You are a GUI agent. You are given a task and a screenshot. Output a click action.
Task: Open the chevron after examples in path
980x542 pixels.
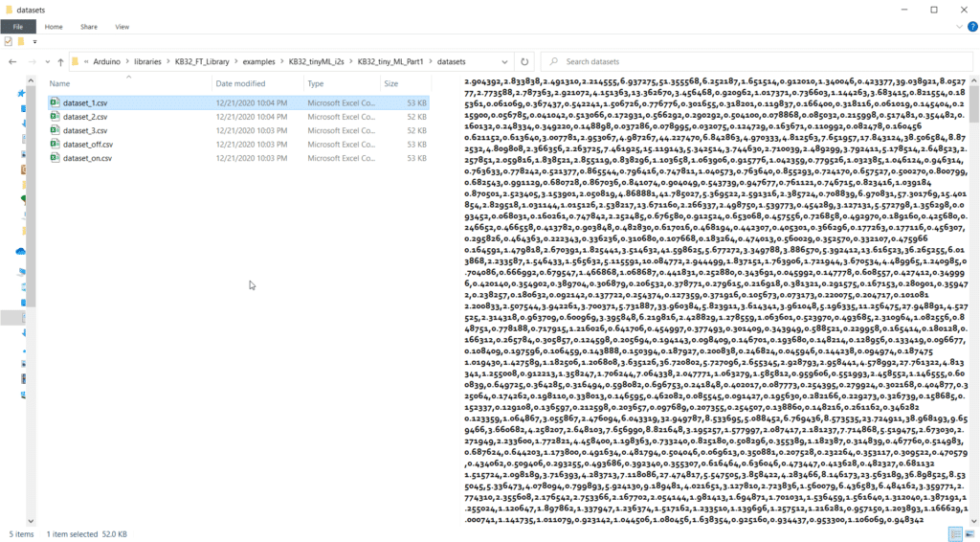point(282,62)
